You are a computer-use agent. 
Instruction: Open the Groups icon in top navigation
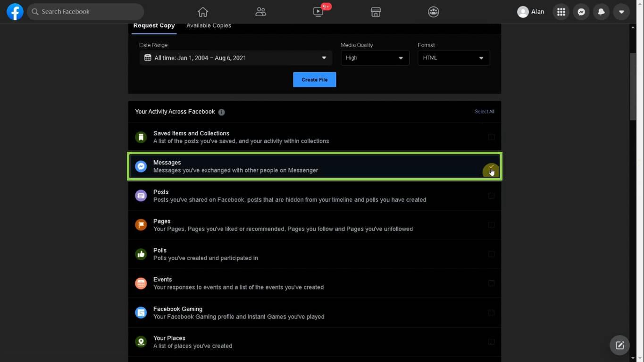[x=434, y=12]
